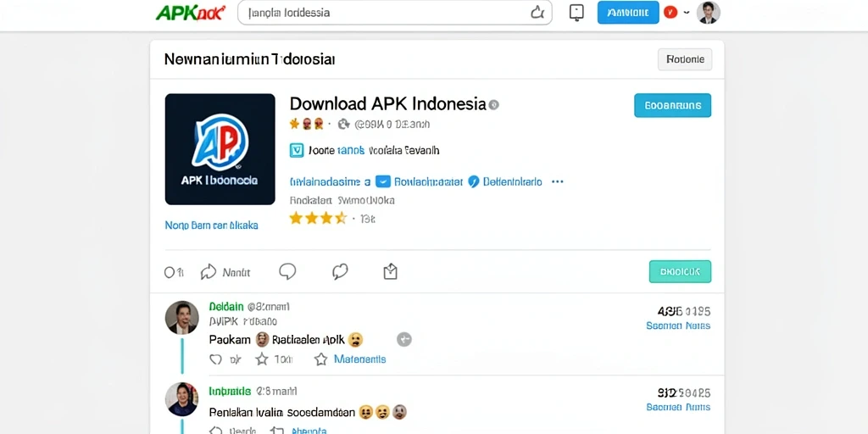Click the star rating row under the tags
This screenshot has width=868, height=434.
point(319,218)
